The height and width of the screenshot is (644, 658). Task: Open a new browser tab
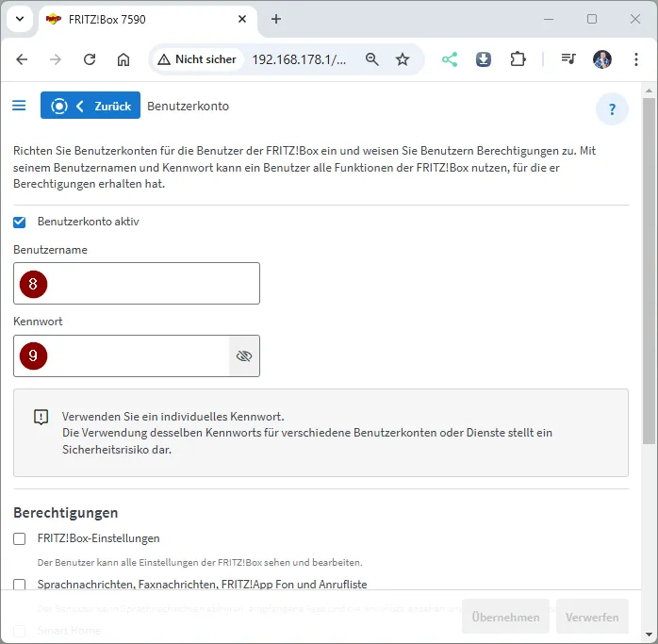coord(276,19)
